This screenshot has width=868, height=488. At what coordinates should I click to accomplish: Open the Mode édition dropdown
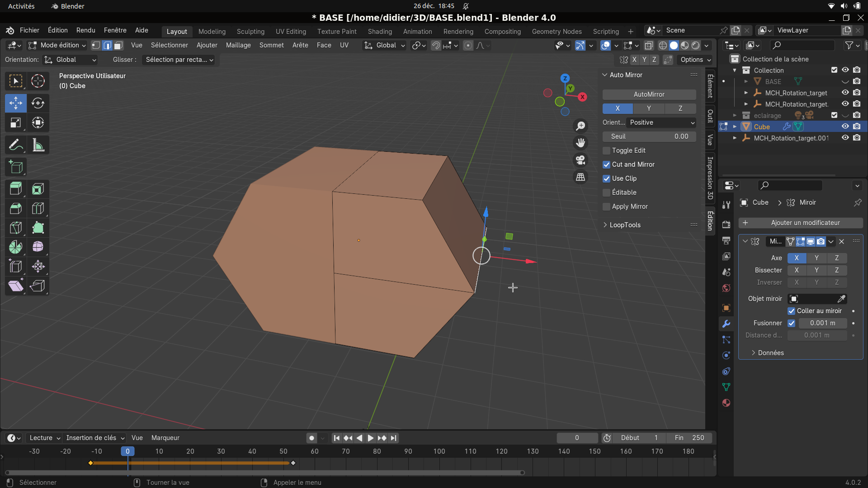57,45
